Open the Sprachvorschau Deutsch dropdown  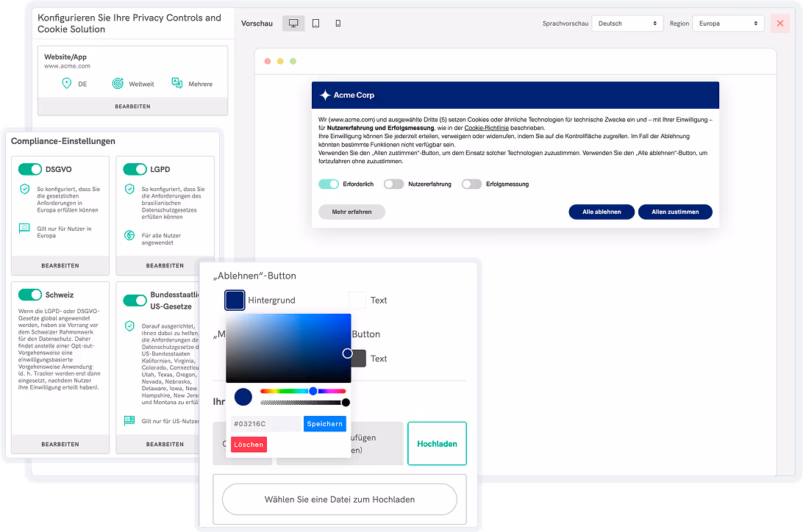coord(627,24)
